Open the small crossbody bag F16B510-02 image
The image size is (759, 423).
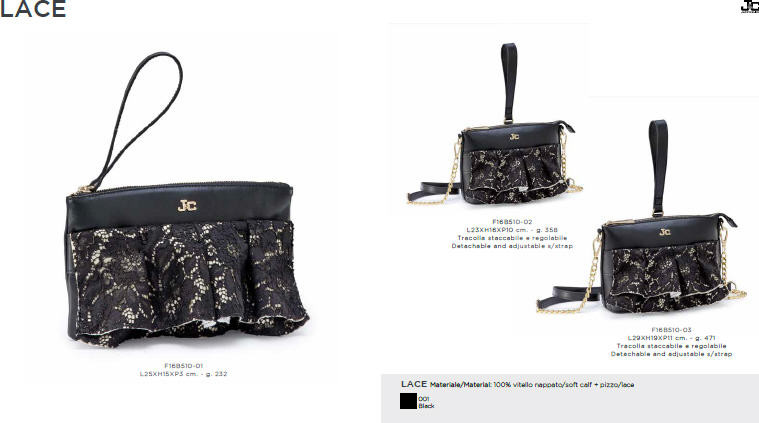click(495, 126)
